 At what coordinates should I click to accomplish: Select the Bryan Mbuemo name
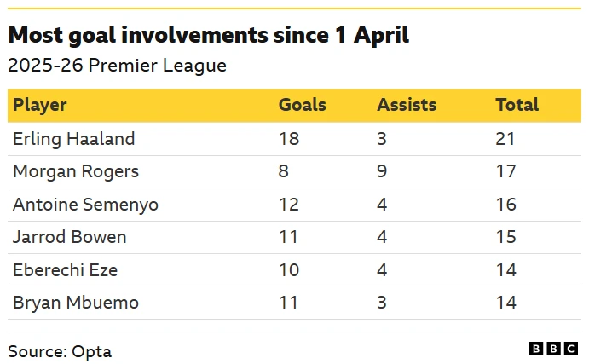[x=76, y=303]
